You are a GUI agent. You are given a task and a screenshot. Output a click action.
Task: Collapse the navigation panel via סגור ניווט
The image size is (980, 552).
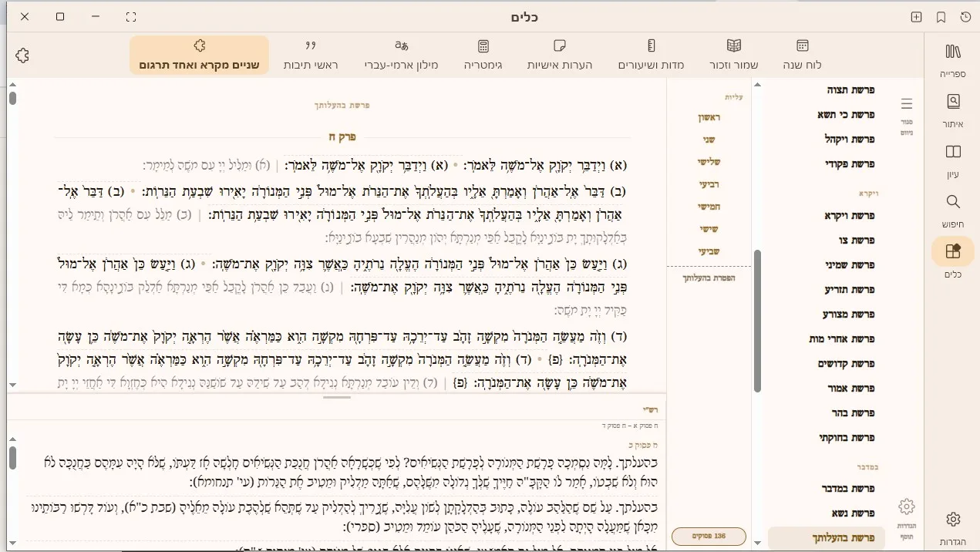pyautogui.click(x=907, y=116)
